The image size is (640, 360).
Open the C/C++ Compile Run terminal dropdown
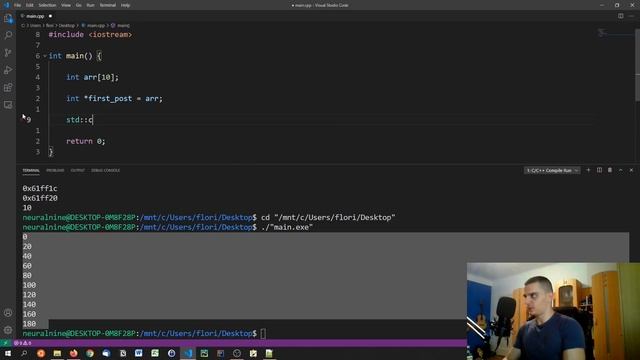(x=552, y=170)
